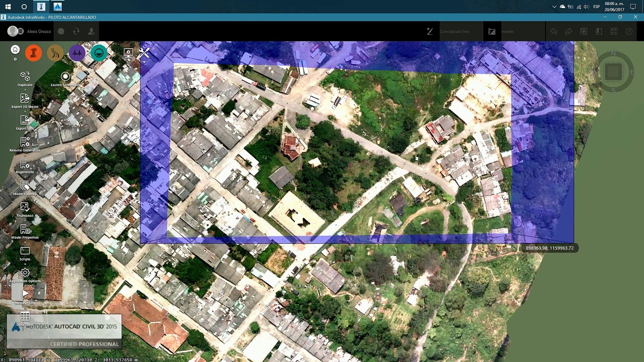644x362 pixels.
Task: Switch to InfraWorks taskbar button
Action: 41,7
